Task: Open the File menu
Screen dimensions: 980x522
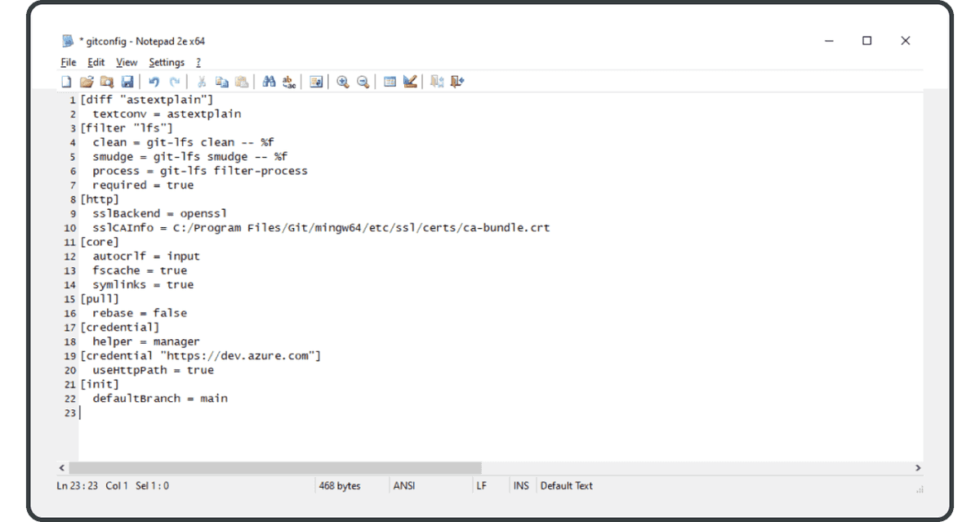Action: [68, 62]
